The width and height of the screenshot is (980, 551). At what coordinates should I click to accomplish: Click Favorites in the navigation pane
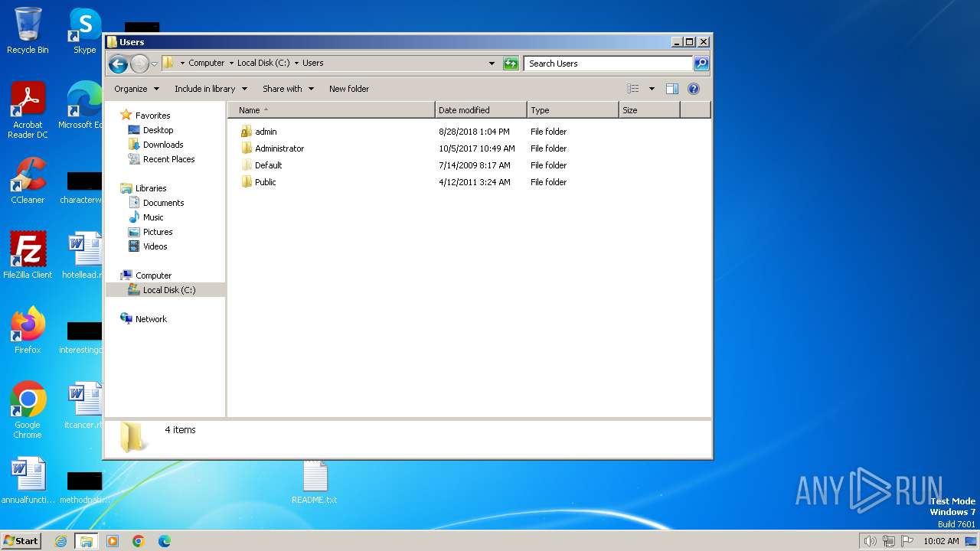[x=152, y=116]
